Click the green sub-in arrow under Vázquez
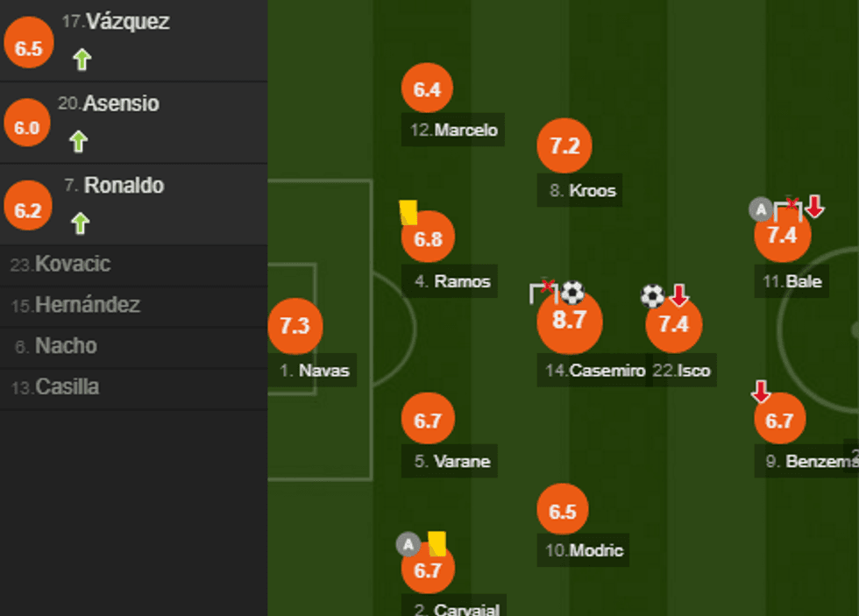Viewport: 859px width, 616px height. 82,60
